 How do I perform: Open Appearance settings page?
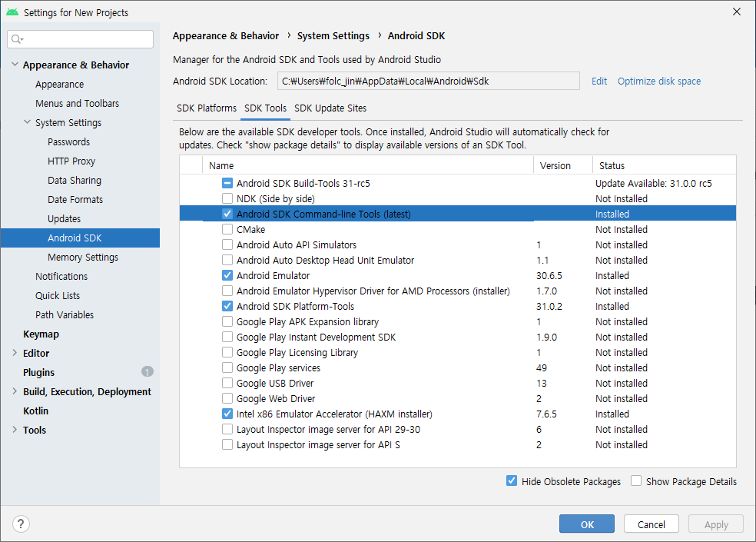coord(59,84)
